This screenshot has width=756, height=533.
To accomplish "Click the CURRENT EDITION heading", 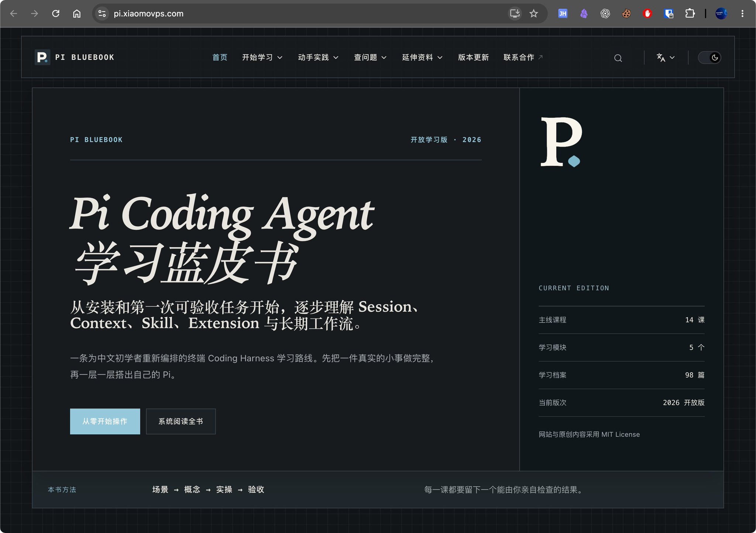I will click(574, 288).
